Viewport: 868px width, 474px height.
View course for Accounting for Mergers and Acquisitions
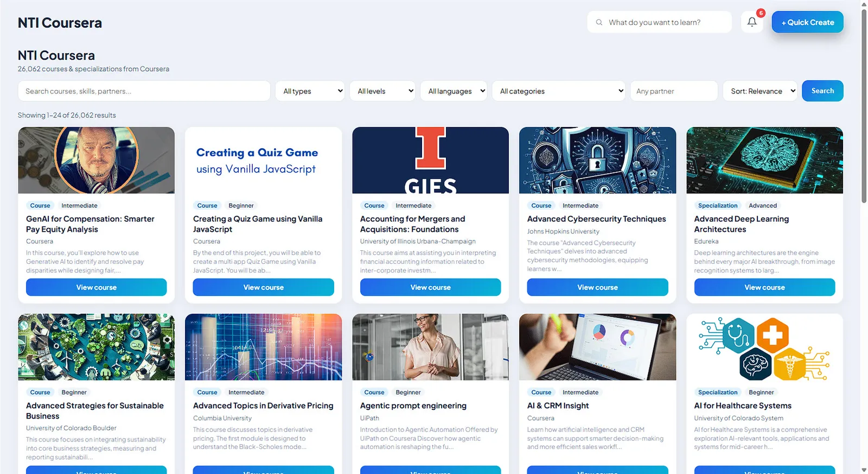[431, 287]
